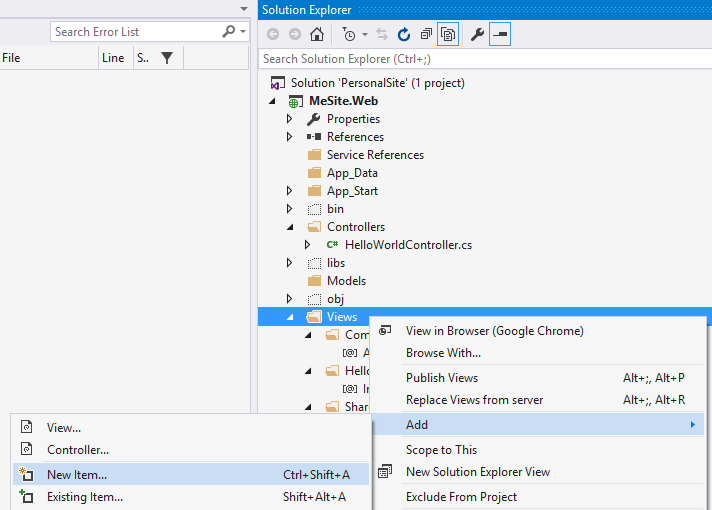Click the Search Solution Explorer field

(x=485, y=59)
